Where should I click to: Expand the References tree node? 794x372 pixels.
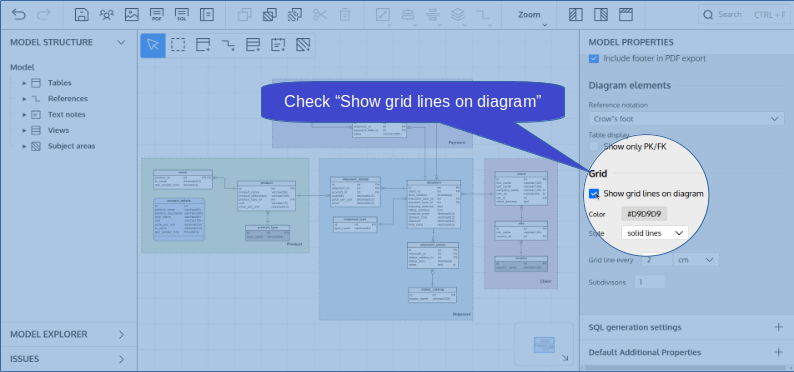[x=24, y=99]
